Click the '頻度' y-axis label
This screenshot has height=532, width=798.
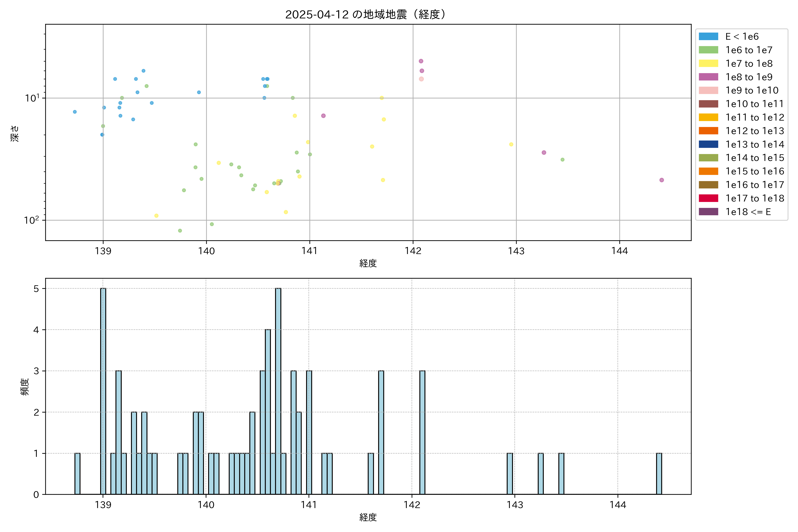click(25, 387)
